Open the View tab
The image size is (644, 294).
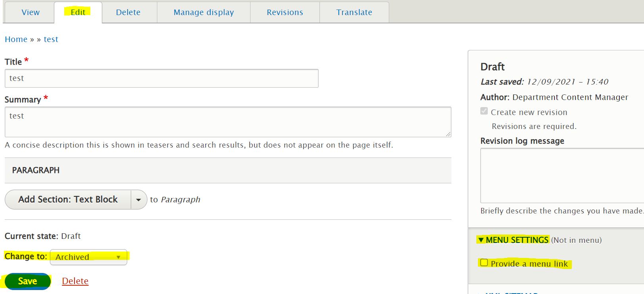click(31, 12)
